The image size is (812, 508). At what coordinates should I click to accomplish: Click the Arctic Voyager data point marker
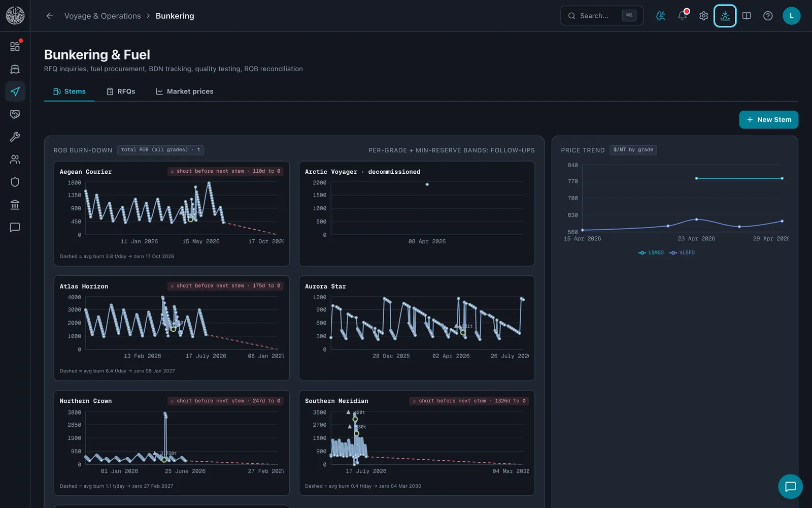[x=427, y=184]
